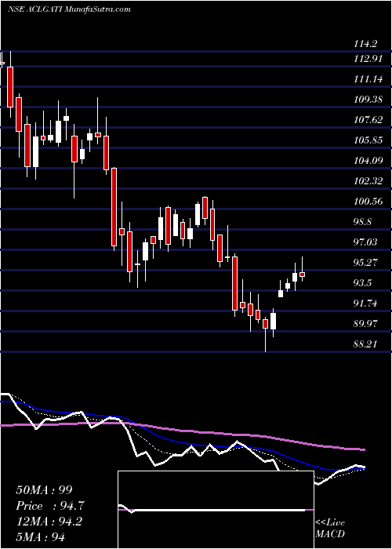Click the 105.85 price axis label

[x=368, y=140]
